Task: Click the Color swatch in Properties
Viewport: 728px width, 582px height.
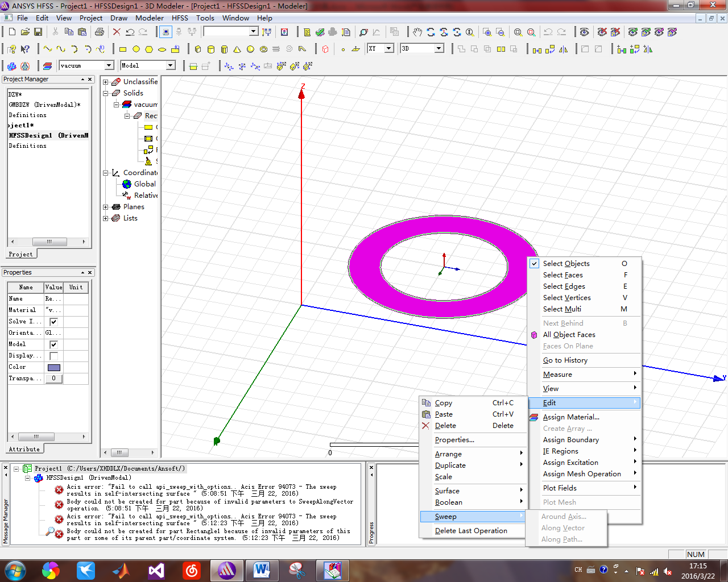Action: click(x=54, y=367)
